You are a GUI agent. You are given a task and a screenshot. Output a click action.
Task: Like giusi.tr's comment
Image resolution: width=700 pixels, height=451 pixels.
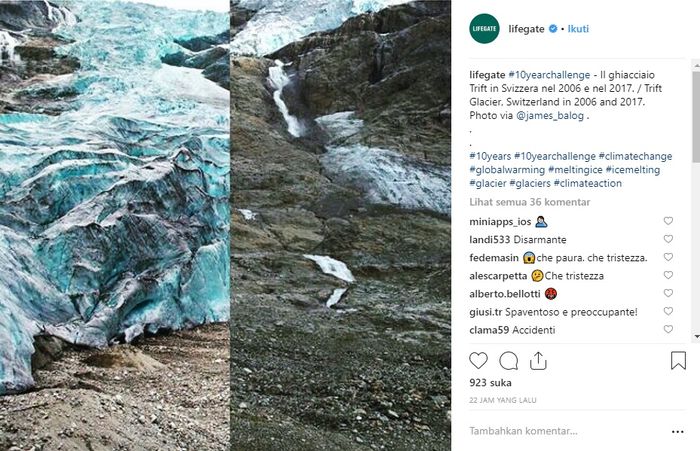click(668, 312)
